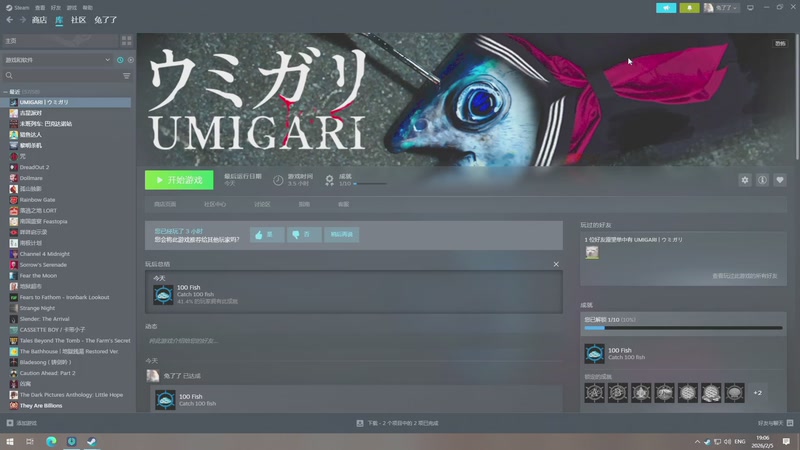Show the +2 more locked achievements
The width and height of the screenshot is (800, 450).
[758, 393]
